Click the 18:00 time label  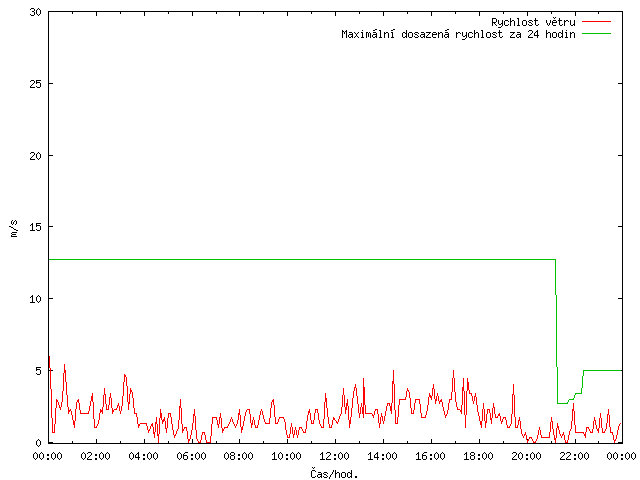pyautogui.click(x=478, y=456)
